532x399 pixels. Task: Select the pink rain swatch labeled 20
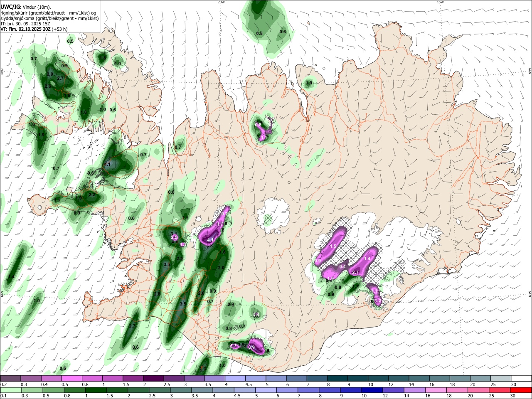(479, 390)
